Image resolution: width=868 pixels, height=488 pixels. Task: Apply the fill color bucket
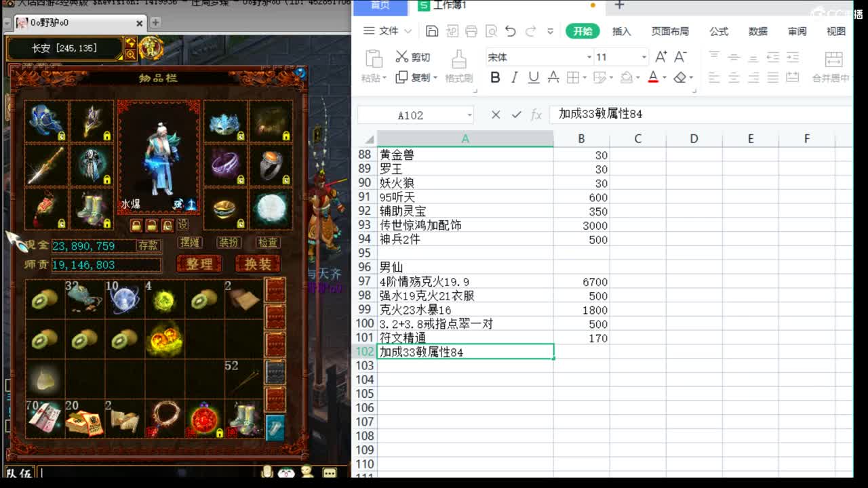627,77
